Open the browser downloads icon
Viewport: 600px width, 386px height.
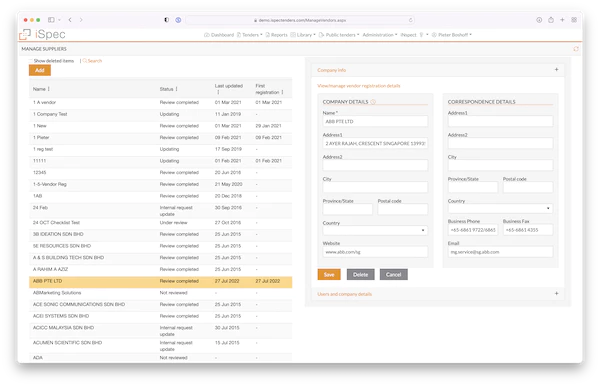(x=539, y=20)
